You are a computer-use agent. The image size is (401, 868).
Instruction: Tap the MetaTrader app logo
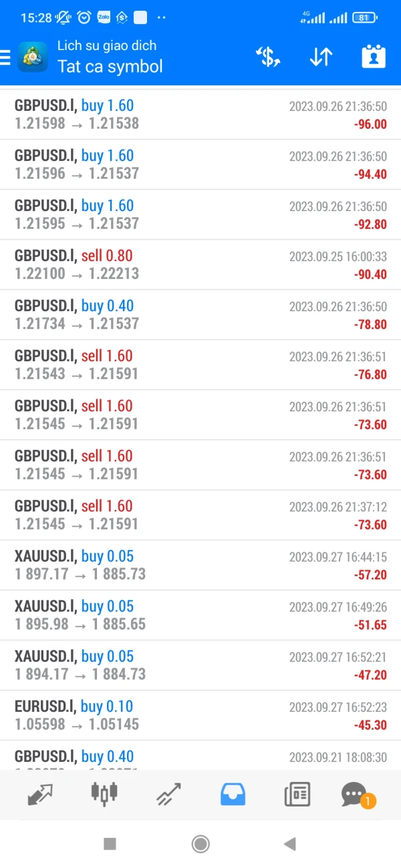[32, 57]
